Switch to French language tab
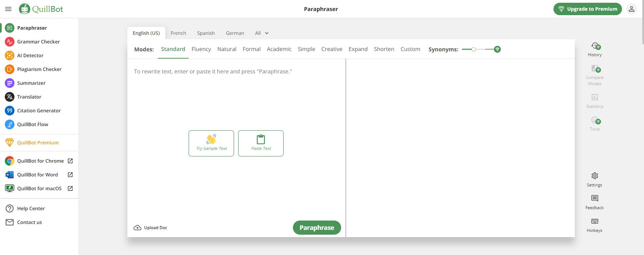This screenshot has width=644, height=255. (178, 33)
